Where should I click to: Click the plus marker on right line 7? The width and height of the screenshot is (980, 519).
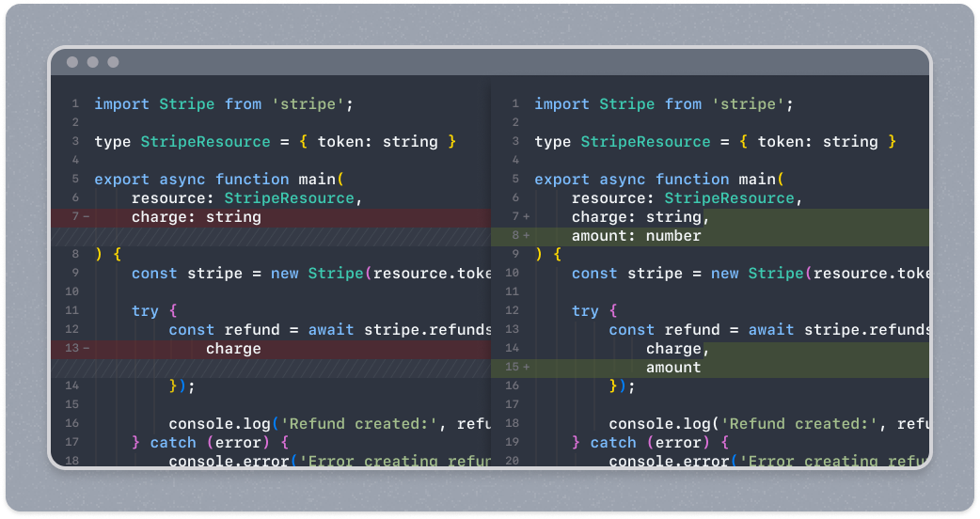point(526,217)
